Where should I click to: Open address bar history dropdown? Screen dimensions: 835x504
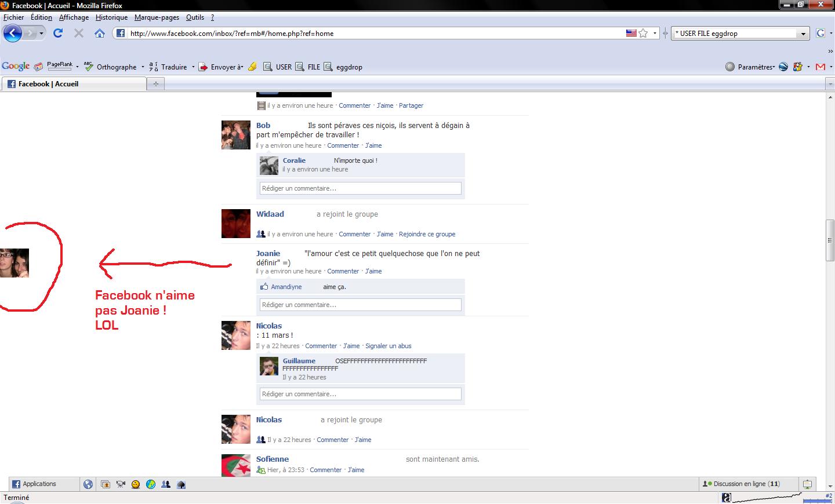655,33
